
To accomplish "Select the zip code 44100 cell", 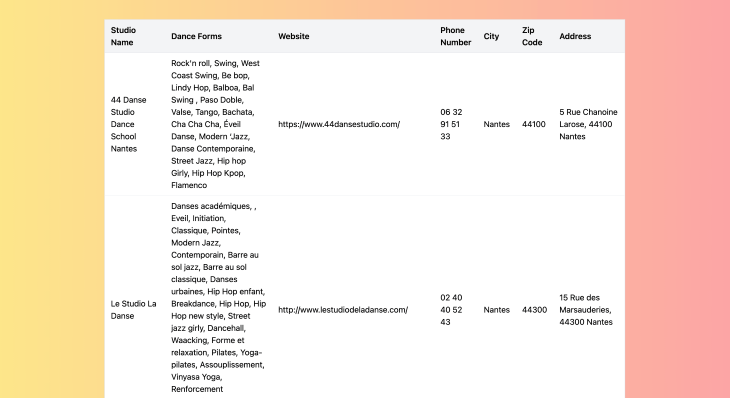I will tap(534, 124).
